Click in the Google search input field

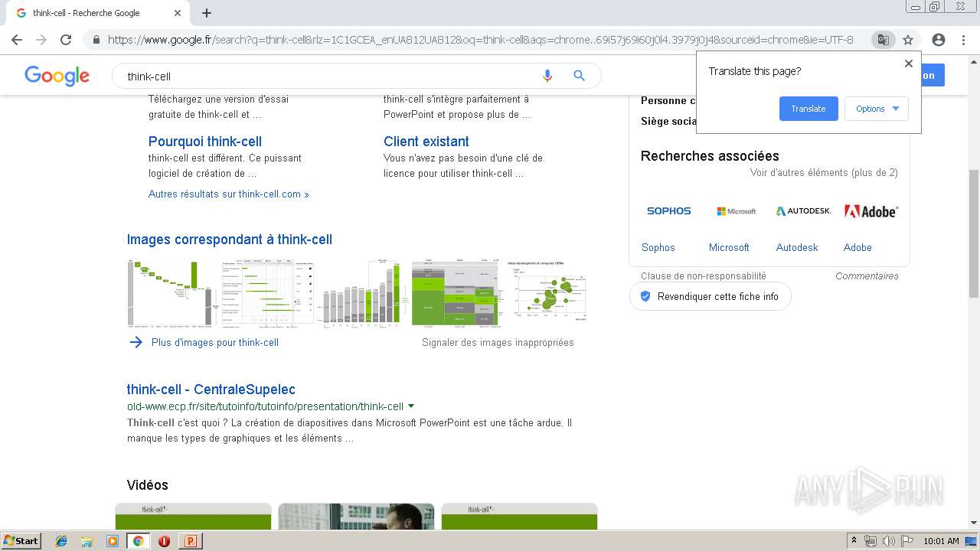[x=329, y=77]
